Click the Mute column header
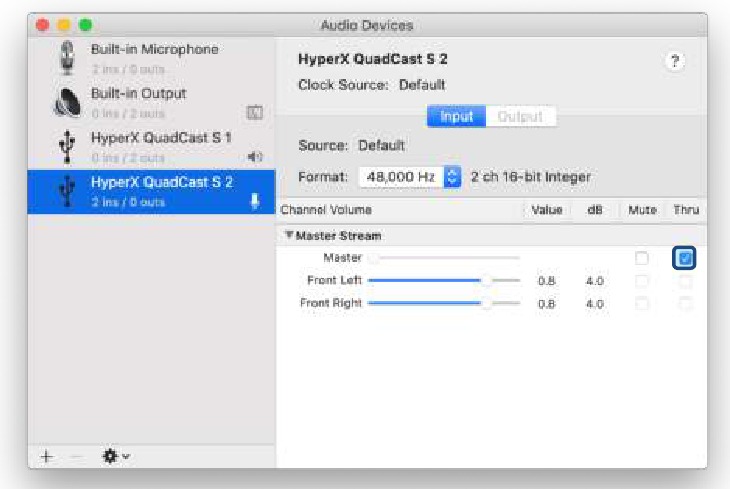The width and height of the screenshot is (730, 489). [642, 210]
